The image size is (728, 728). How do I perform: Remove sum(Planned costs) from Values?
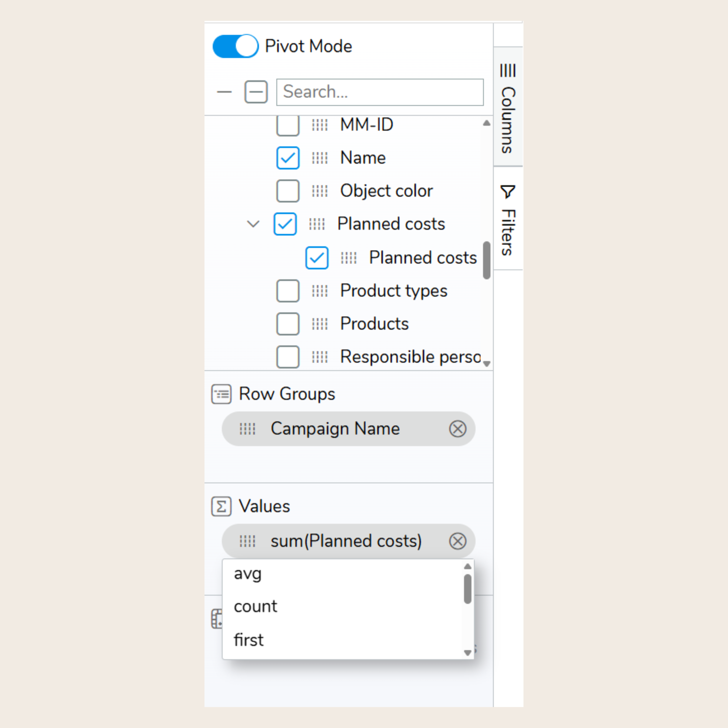tap(457, 541)
